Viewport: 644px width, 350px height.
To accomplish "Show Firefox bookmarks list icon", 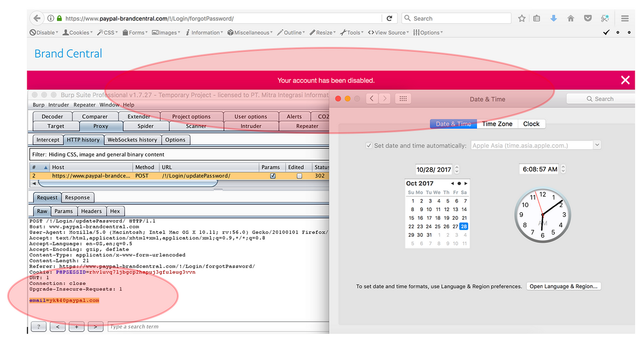I will click(537, 18).
